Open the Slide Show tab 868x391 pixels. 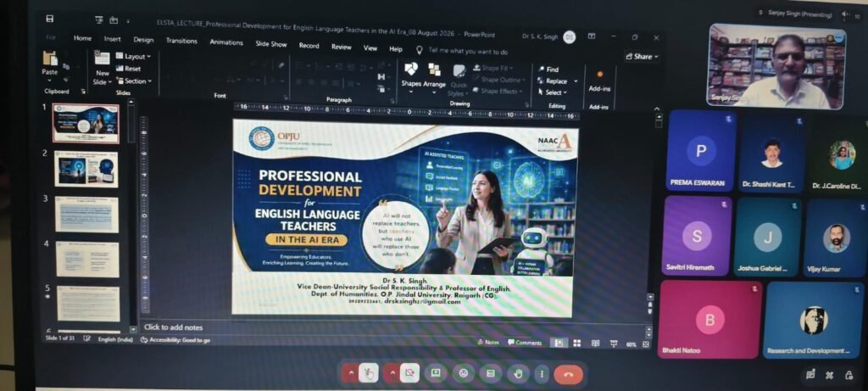271,44
